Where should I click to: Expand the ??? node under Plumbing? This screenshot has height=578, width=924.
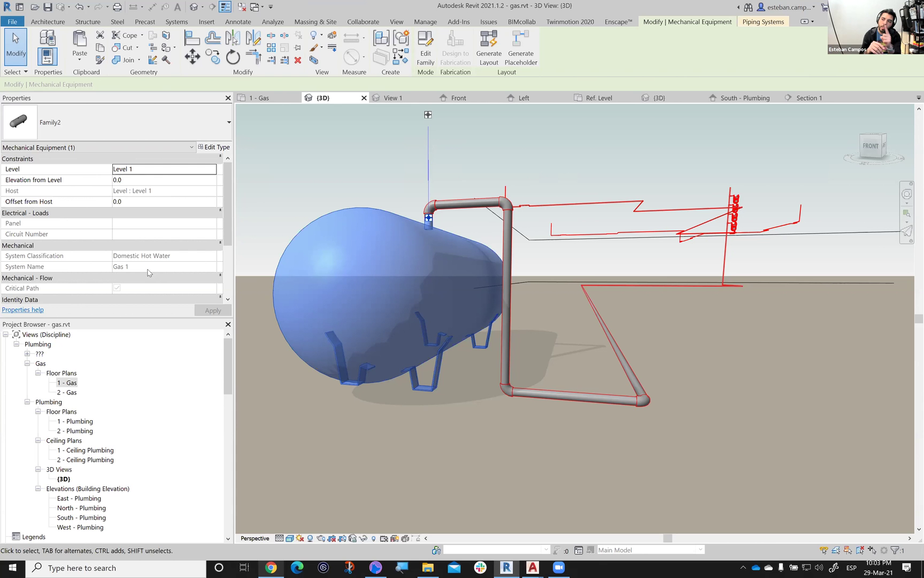(x=27, y=354)
